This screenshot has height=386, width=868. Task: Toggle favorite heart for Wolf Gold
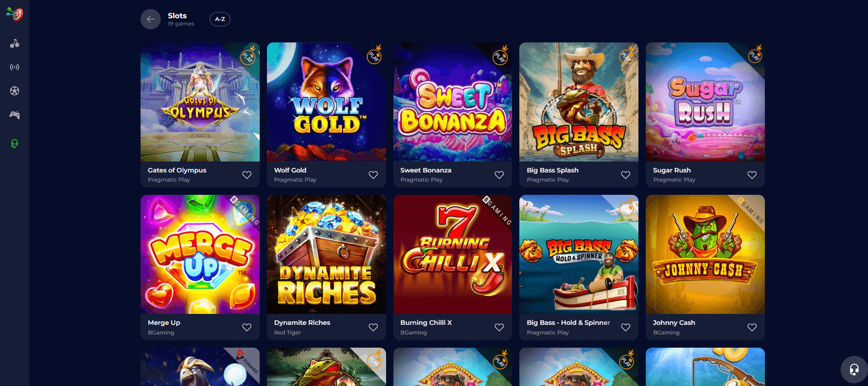(373, 175)
